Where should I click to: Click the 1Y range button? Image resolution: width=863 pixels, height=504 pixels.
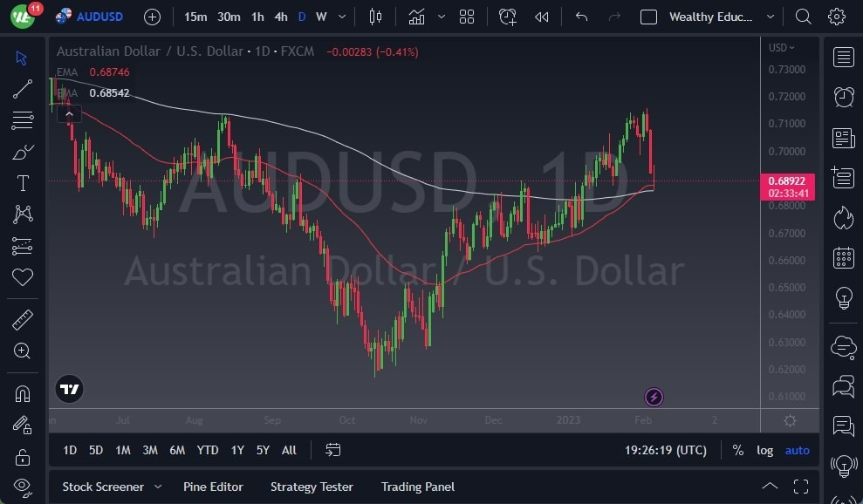(236, 450)
